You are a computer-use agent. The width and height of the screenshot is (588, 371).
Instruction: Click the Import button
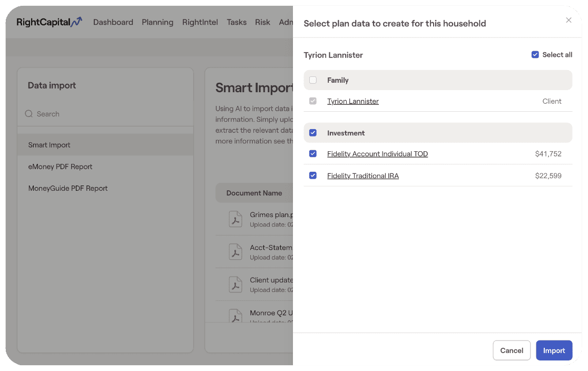click(554, 350)
